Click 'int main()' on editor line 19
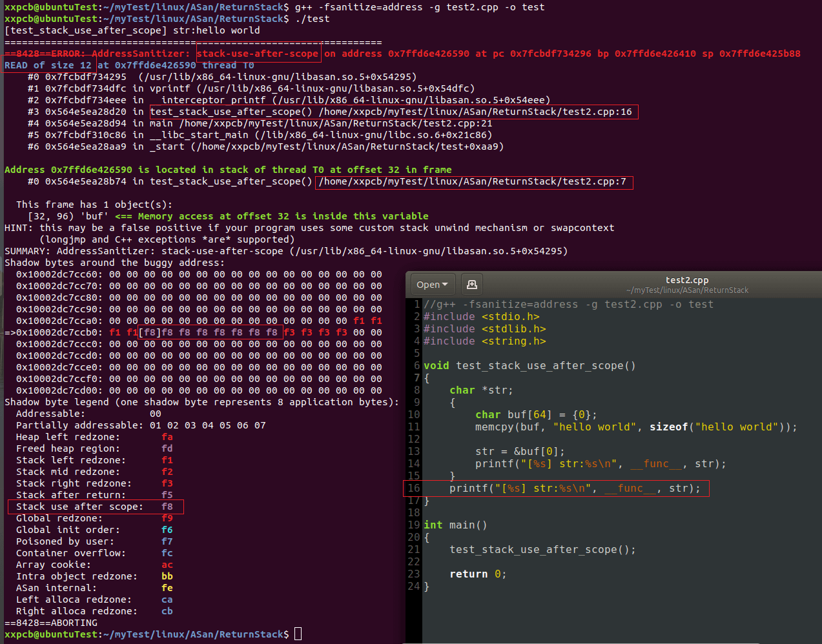 click(455, 525)
